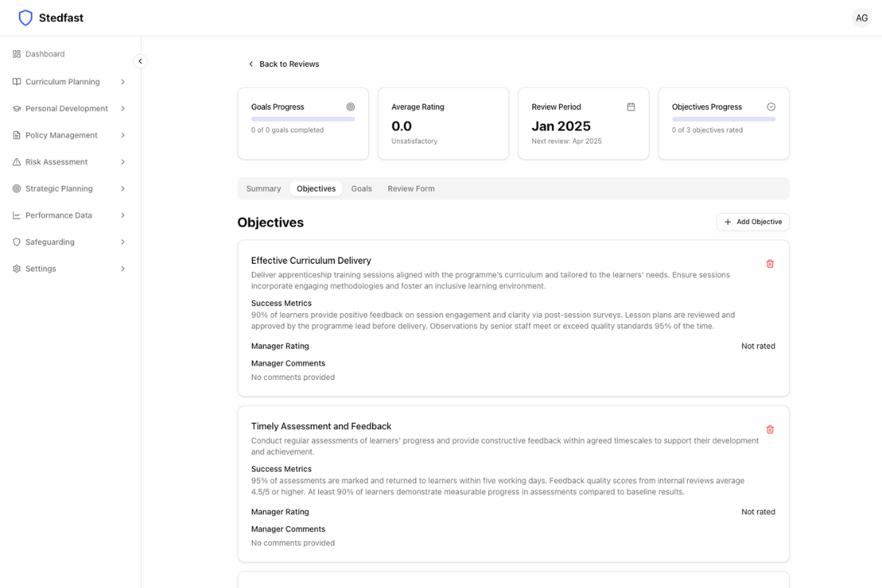Open the Review Form tab
The height and width of the screenshot is (588, 882).
coord(411,189)
